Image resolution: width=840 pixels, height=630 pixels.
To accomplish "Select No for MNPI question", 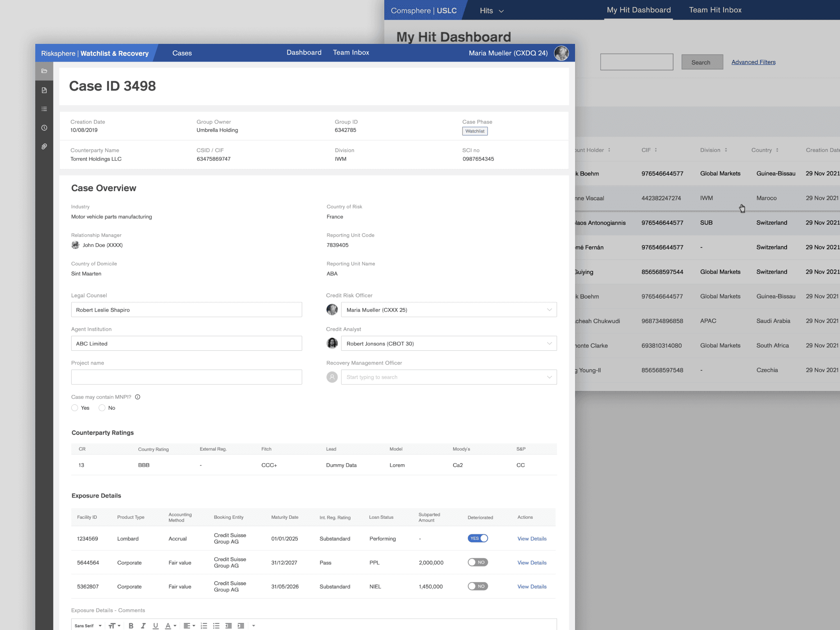I will point(102,408).
